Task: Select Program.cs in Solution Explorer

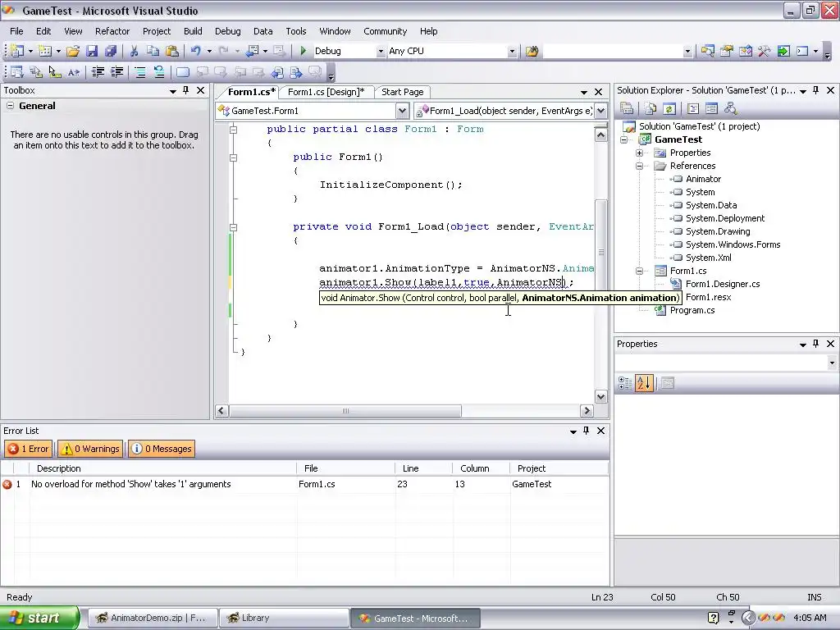Action: pos(692,310)
